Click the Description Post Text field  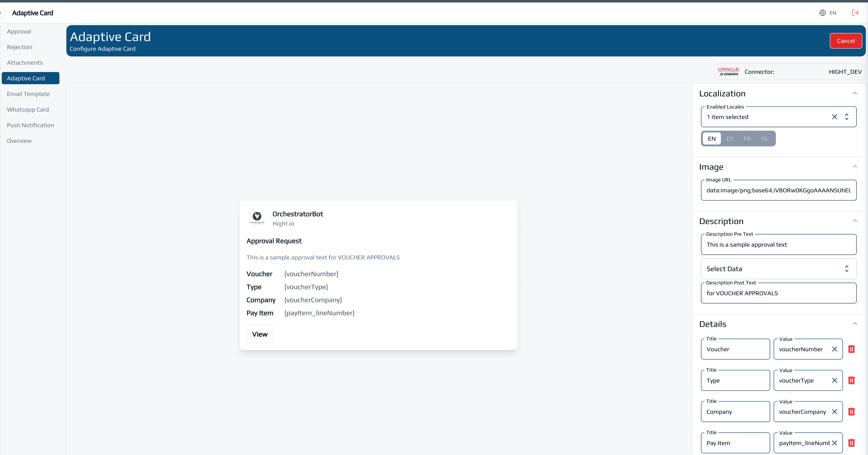tap(778, 293)
